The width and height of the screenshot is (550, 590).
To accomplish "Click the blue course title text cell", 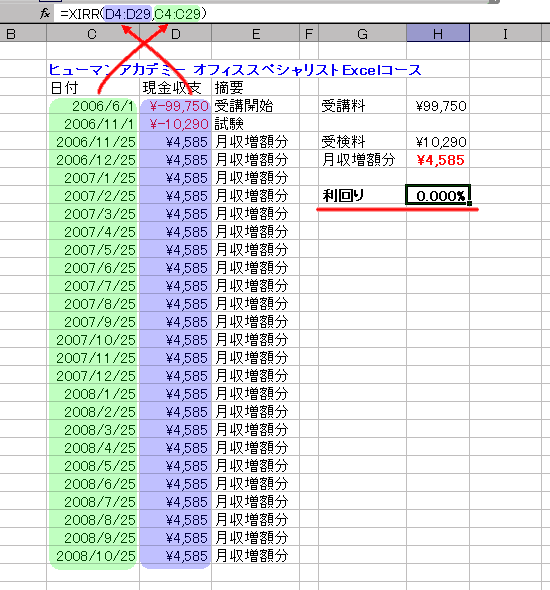I will [x=235, y=70].
